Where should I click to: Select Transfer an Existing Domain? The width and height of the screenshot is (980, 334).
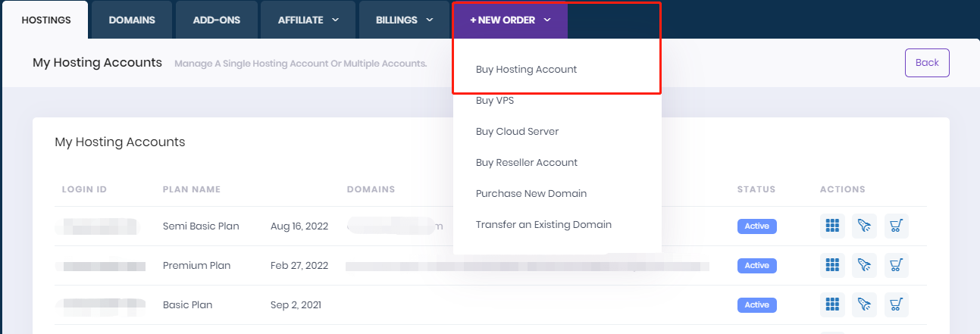click(x=543, y=225)
